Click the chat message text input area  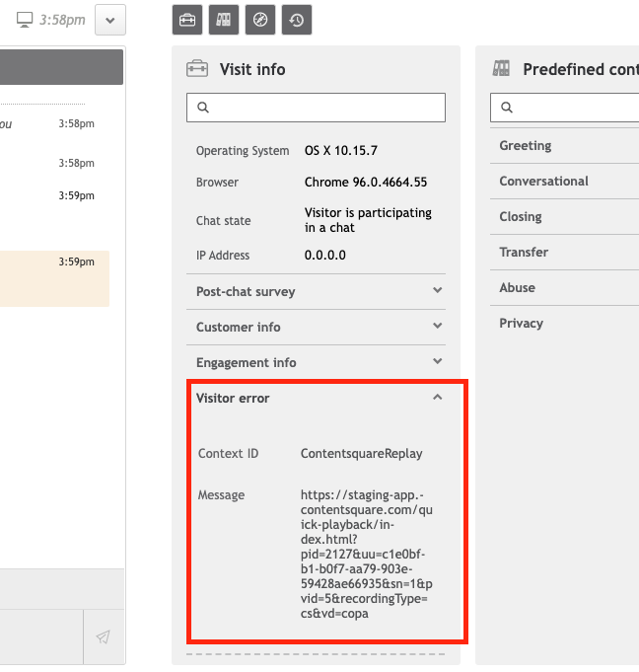pos(41,636)
